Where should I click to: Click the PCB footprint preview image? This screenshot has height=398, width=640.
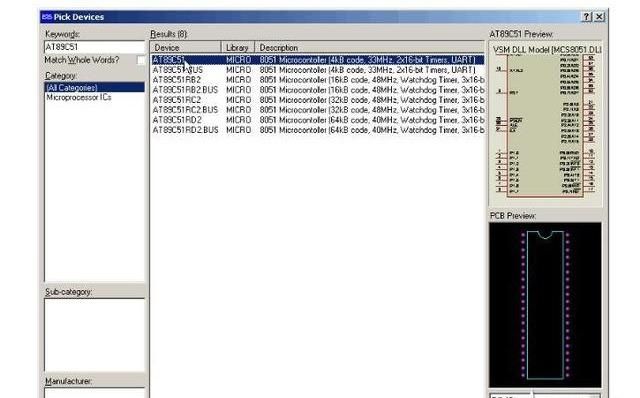pos(545,305)
